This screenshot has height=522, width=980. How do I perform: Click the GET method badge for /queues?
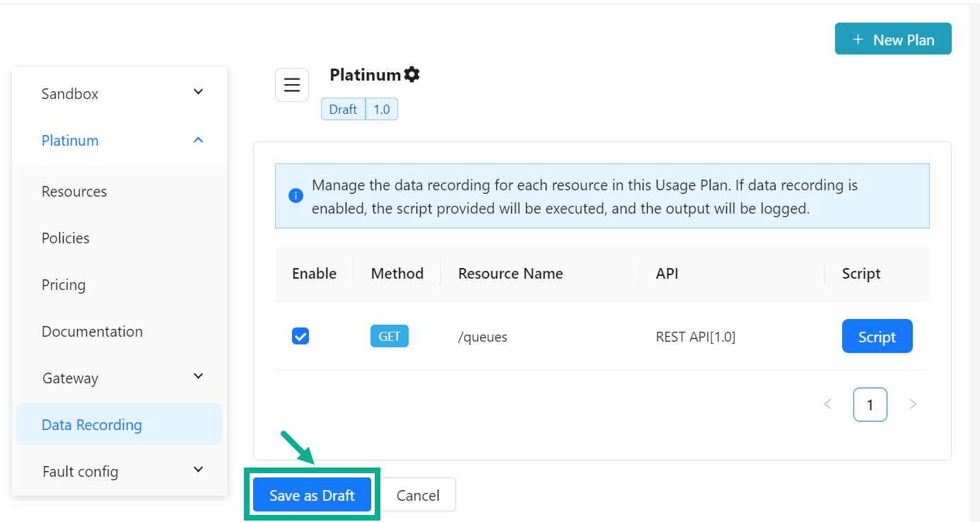(x=389, y=336)
